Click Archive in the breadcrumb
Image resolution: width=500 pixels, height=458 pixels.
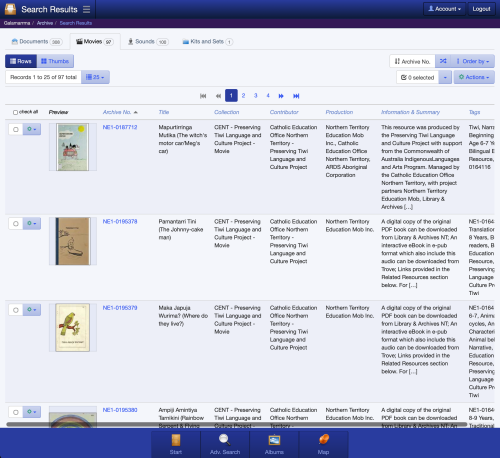(x=45, y=23)
